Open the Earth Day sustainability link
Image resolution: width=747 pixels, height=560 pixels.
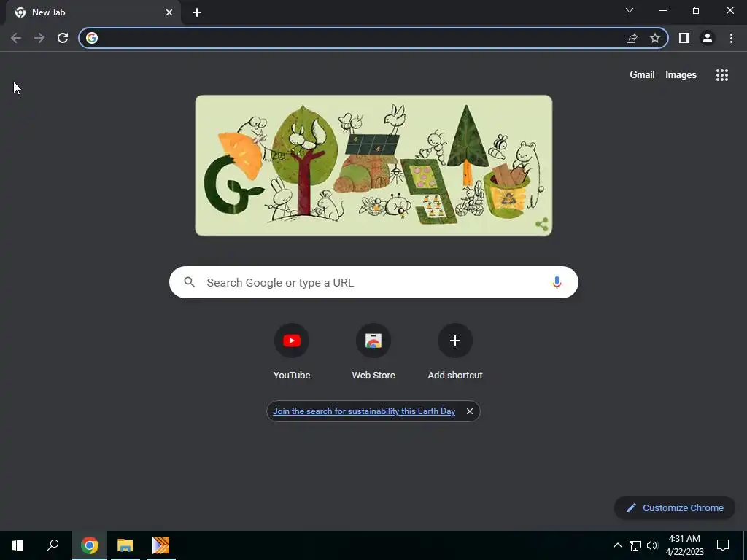click(x=364, y=411)
